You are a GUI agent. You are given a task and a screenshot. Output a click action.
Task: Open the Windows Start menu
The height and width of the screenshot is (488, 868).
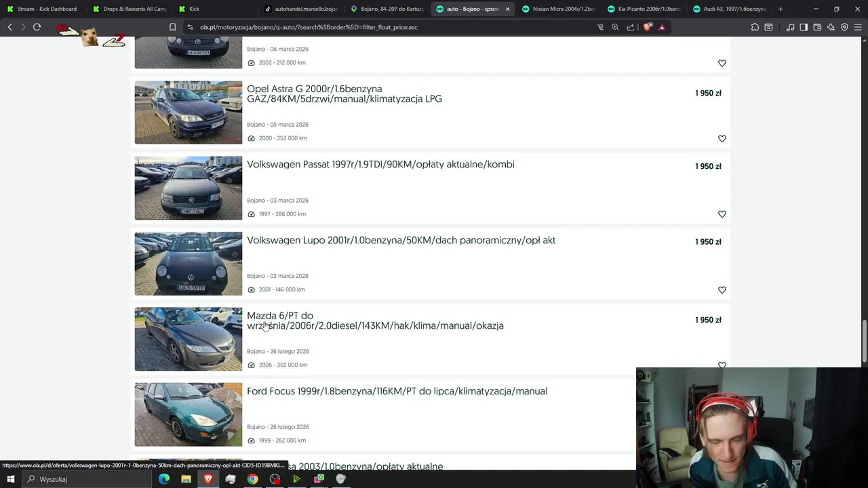[x=10, y=479]
